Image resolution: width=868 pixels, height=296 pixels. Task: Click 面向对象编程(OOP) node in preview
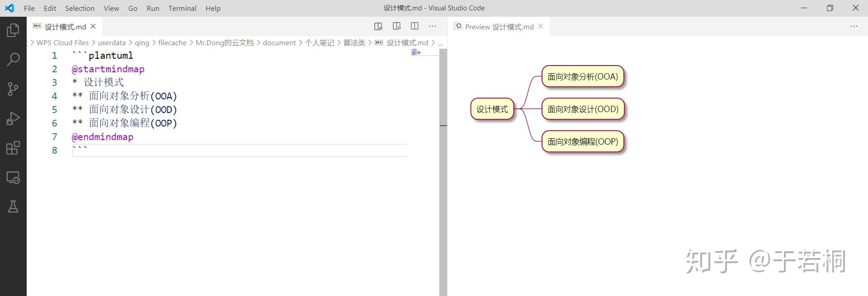click(583, 141)
